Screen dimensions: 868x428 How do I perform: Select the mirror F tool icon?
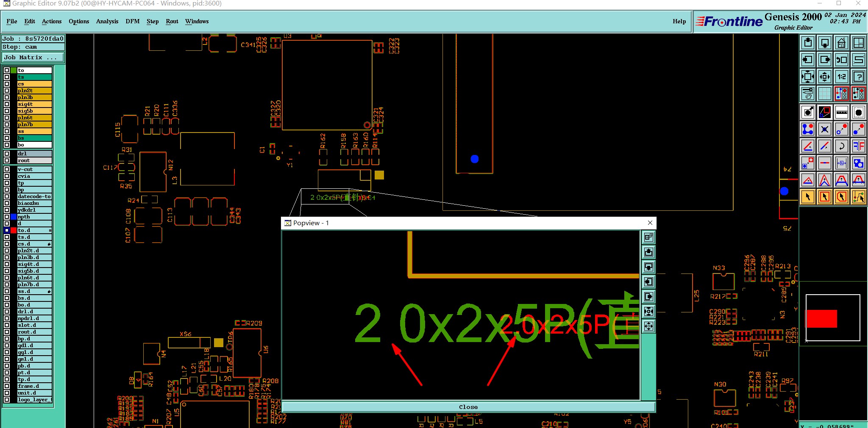coord(859,146)
